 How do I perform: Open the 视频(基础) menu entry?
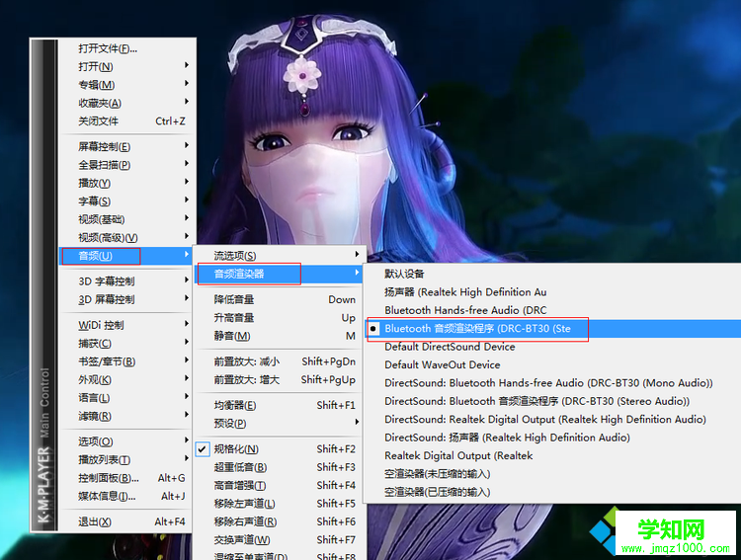pos(126,219)
